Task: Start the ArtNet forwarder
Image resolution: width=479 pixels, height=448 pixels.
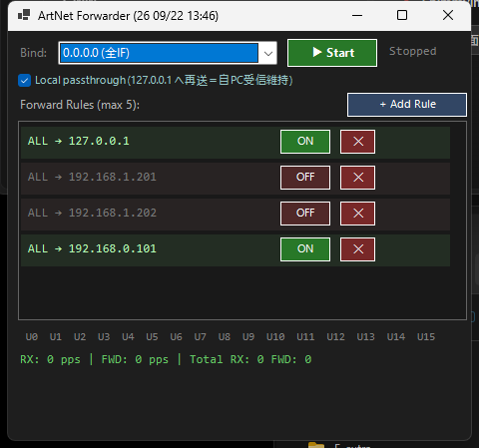Action: tap(332, 53)
